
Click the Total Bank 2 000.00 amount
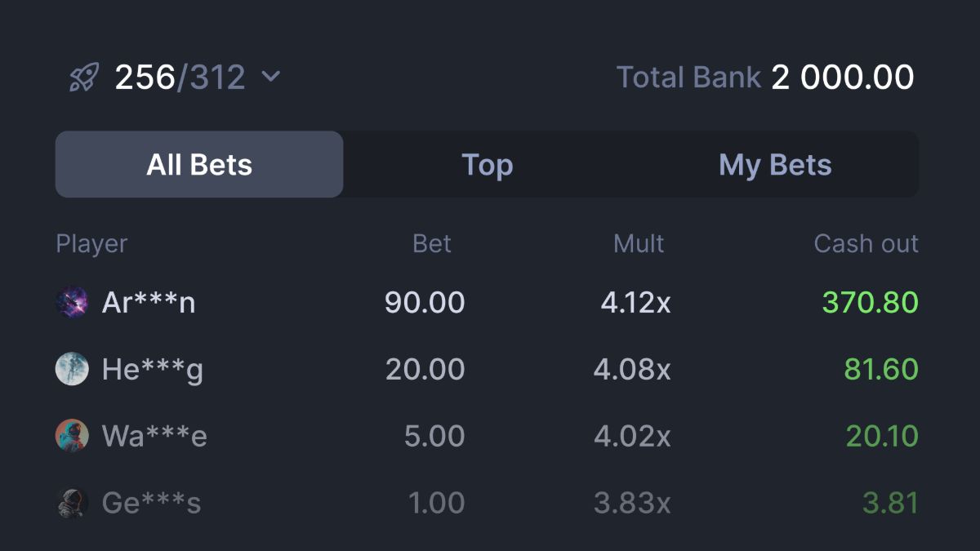(x=842, y=78)
